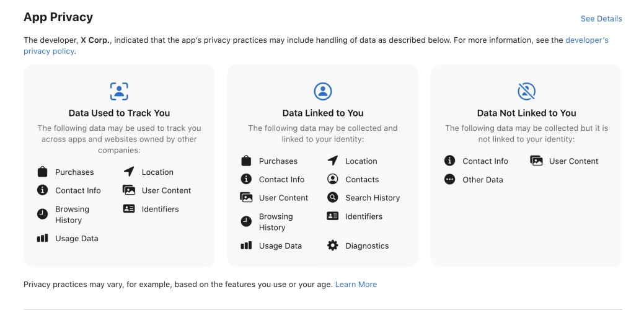Click the Learn More link
This screenshot has width=644, height=310.
click(356, 285)
